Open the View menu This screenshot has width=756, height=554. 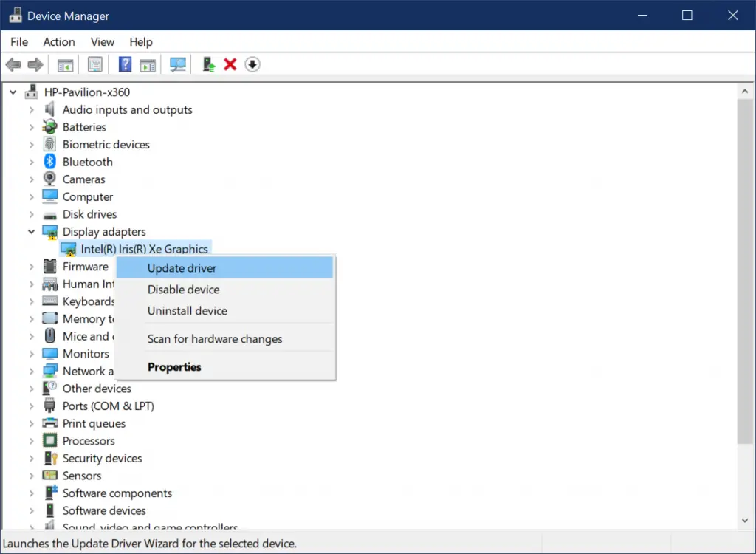[102, 42]
